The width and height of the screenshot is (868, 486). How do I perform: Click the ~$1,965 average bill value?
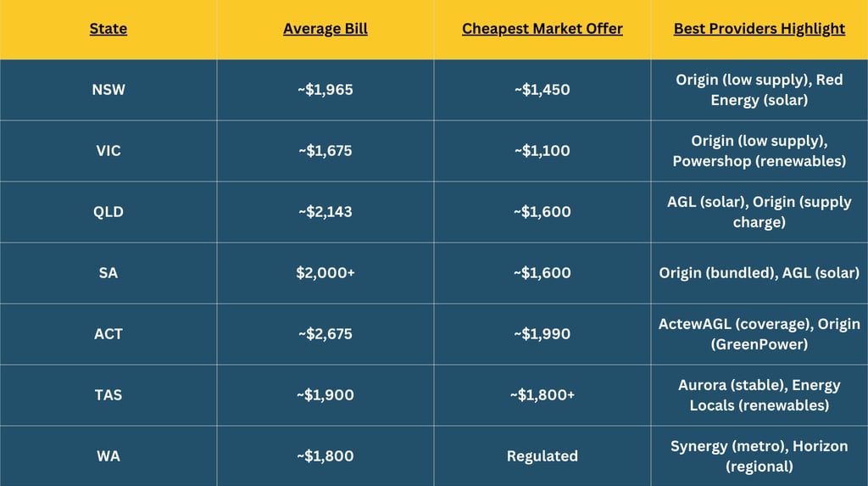pos(325,90)
